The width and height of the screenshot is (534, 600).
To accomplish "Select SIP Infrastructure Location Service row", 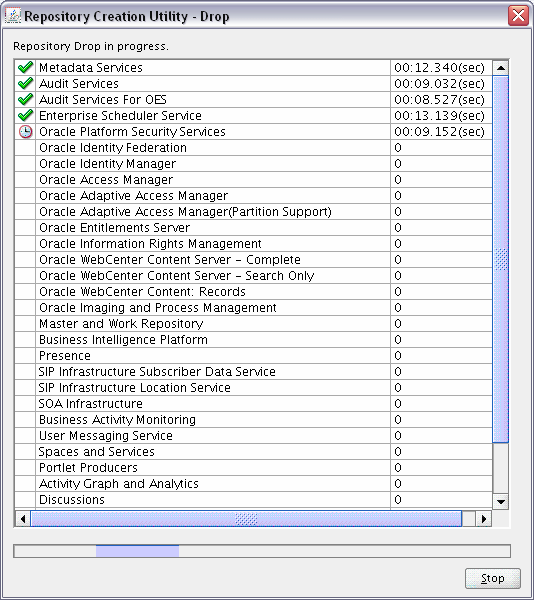I will click(253, 388).
